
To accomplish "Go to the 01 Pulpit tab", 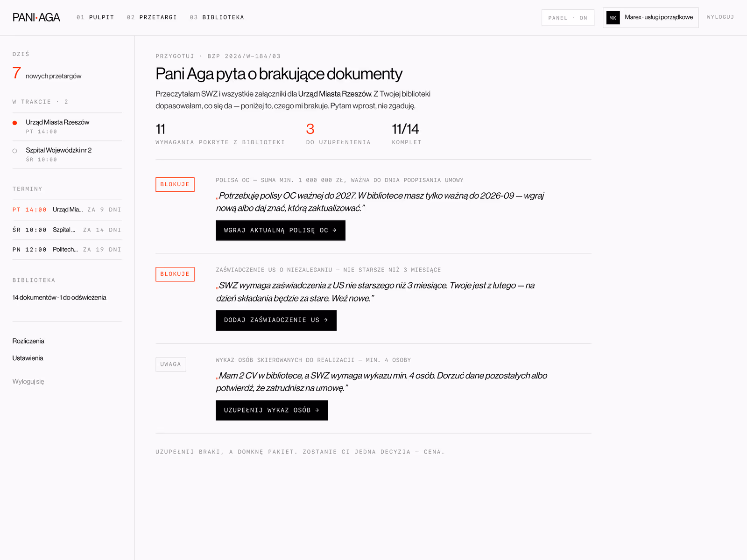I will (95, 17).
